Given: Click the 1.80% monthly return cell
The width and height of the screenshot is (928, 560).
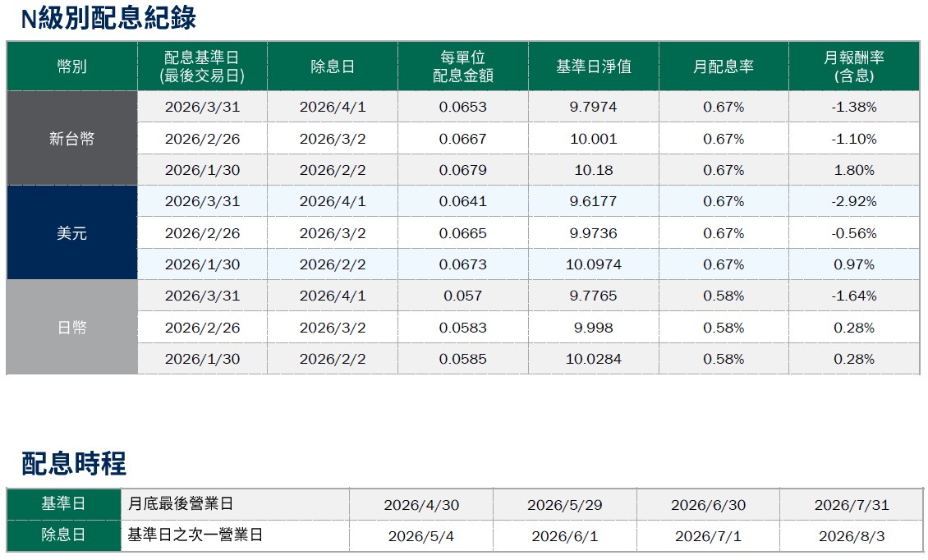Looking at the screenshot, I should pos(853,170).
